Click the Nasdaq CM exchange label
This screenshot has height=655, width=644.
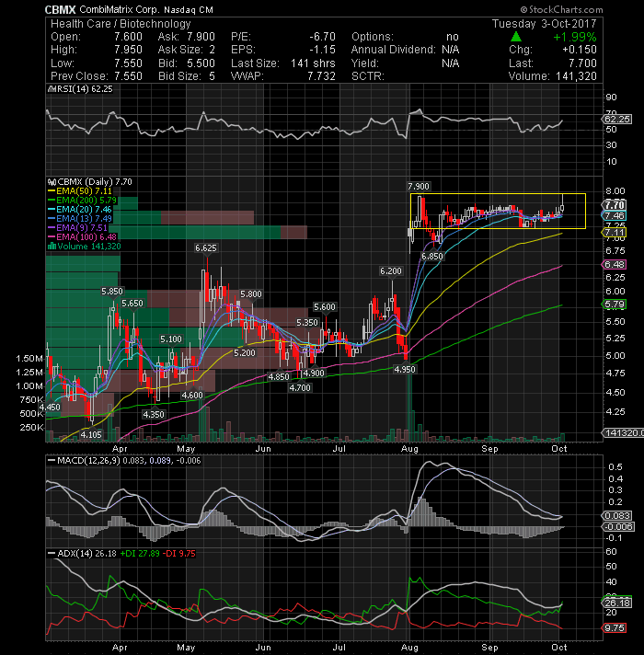pos(189,10)
